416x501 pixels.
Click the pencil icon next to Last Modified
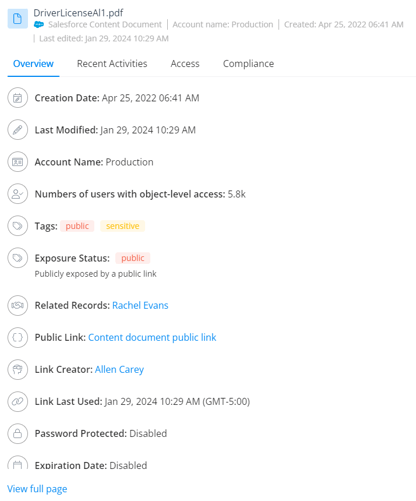point(17,130)
